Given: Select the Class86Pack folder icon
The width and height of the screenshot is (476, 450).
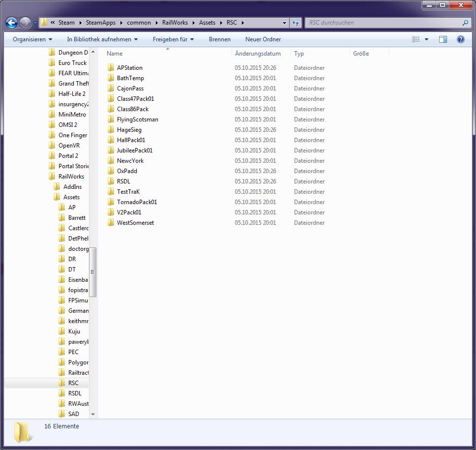Looking at the screenshot, I should click(111, 109).
